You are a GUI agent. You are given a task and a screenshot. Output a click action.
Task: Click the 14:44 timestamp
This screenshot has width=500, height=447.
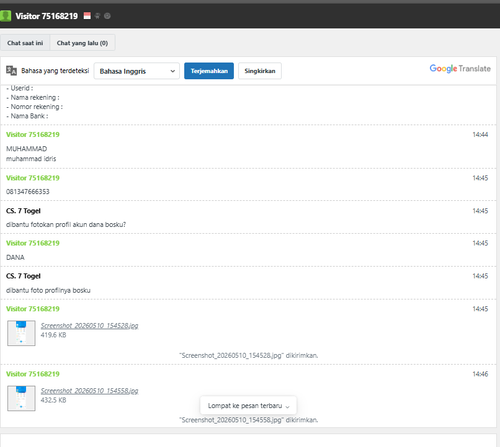point(480,135)
